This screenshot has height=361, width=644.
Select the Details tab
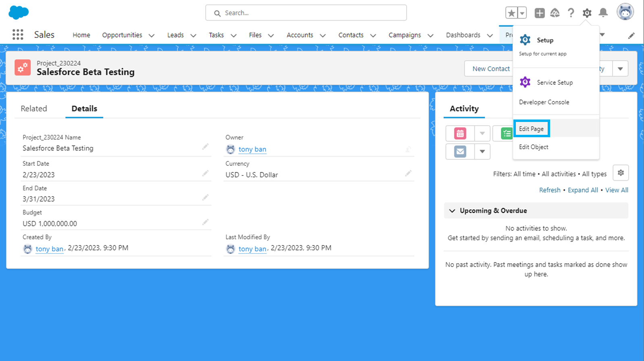pyautogui.click(x=84, y=109)
